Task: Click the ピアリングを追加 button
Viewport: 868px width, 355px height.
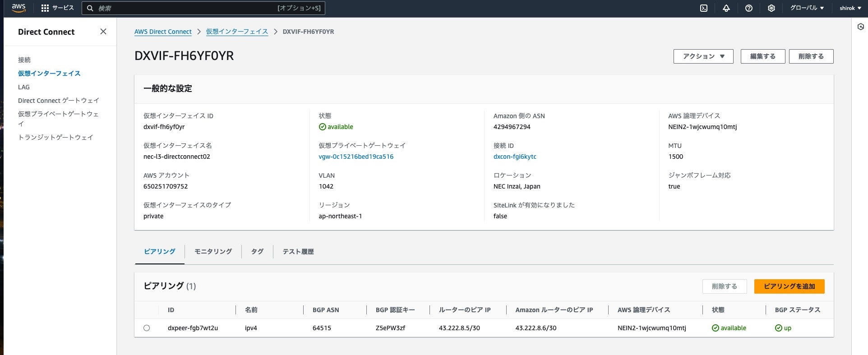Action: [790, 286]
